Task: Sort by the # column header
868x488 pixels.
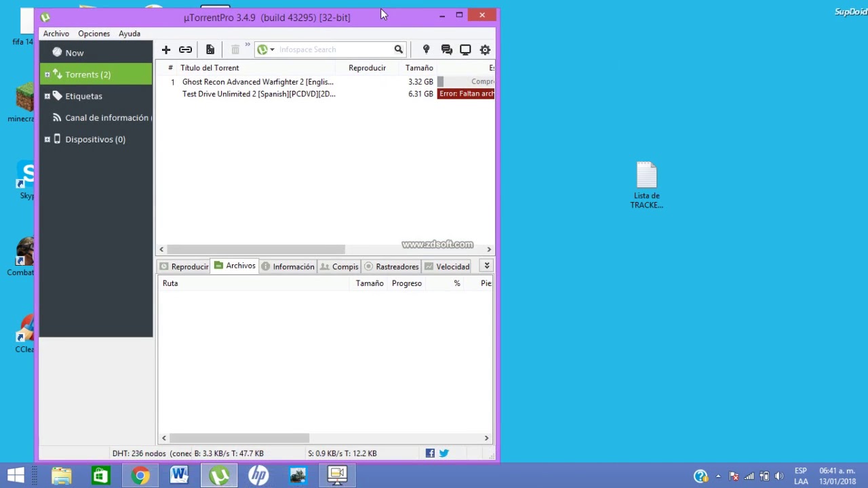Action: pos(170,68)
